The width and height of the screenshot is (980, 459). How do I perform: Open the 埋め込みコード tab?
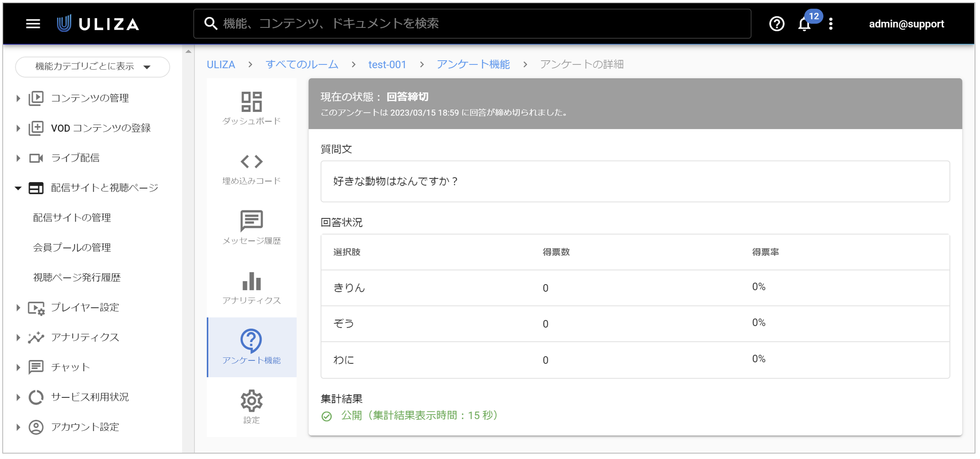251,169
